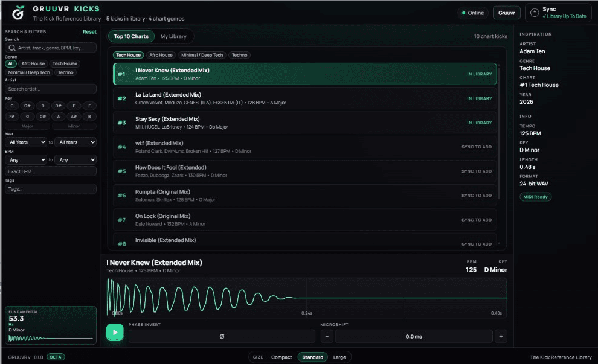
Task: Select the All genre filter
Action: pyautogui.click(x=11, y=63)
